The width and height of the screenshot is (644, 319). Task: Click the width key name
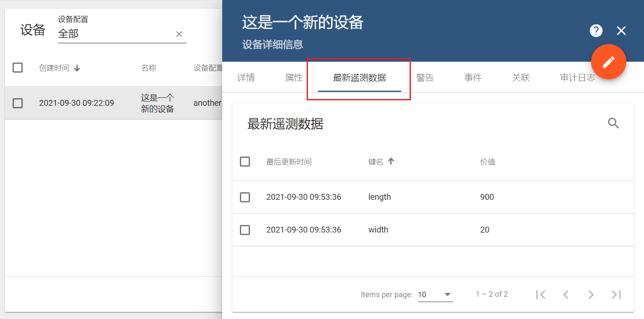(379, 230)
